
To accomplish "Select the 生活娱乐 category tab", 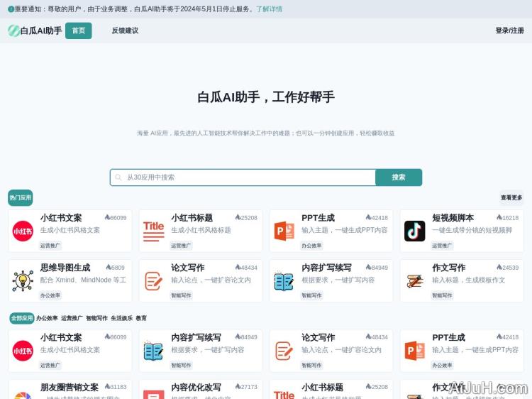I will pos(122,318).
